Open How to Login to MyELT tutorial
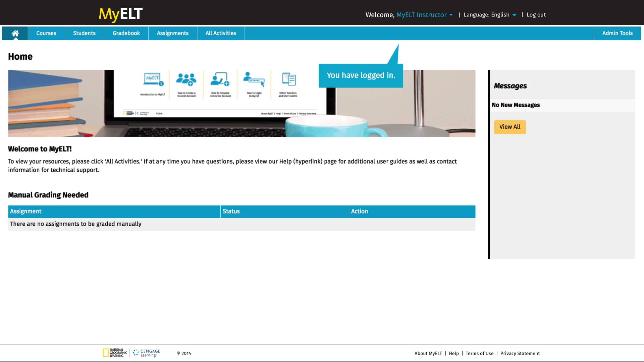The width and height of the screenshot is (644, 362). tap(254, 84)
